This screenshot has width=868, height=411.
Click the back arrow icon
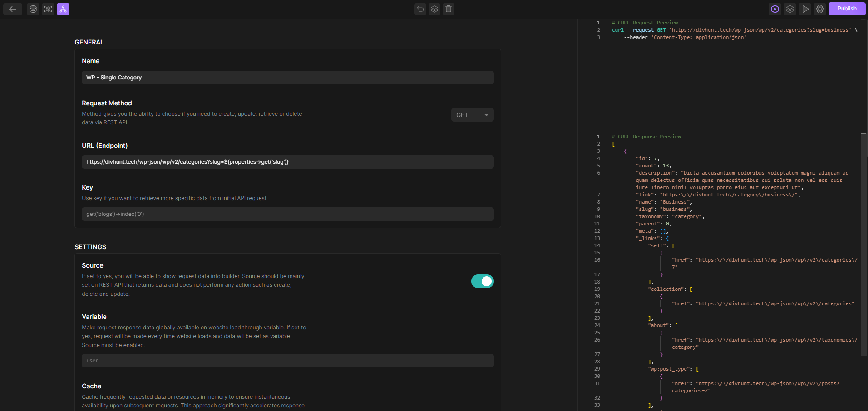click(x=13, y=9)
